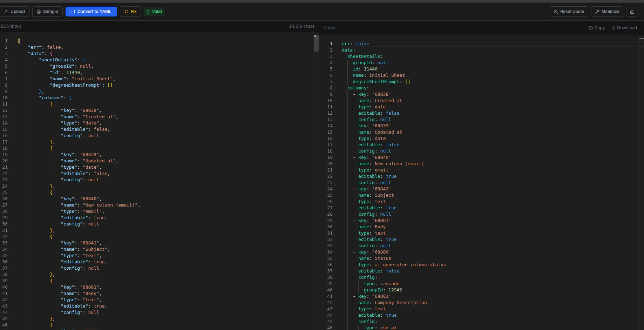Click "name": "Body" in JSON input
The image size is (644, 330).
coord(81,294)
